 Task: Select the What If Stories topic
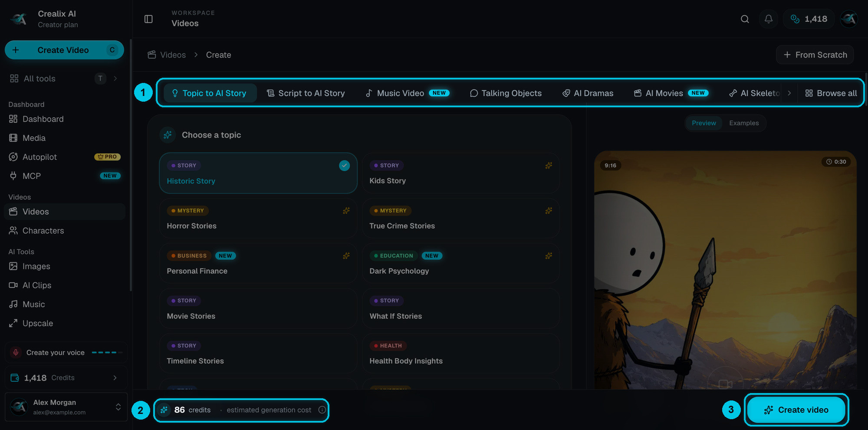tap(461, 308)
